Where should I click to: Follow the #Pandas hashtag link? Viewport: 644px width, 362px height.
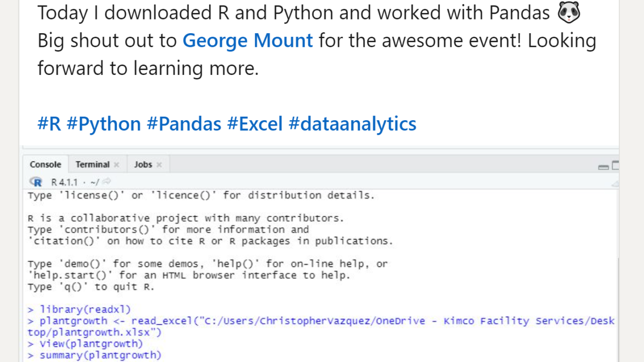tap(184, 124)
